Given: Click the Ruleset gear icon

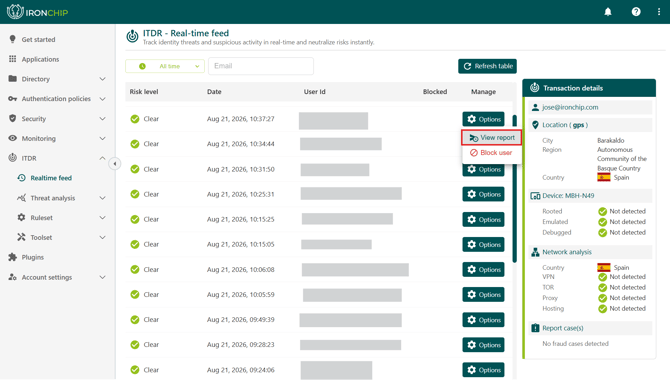Looking at the screenshot, I should click(x=21, y=217).
